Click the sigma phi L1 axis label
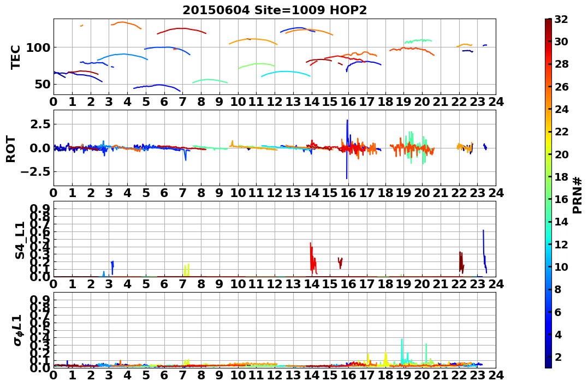The height and width of the screenshot is (387, 588). click(x=18, y=330)
